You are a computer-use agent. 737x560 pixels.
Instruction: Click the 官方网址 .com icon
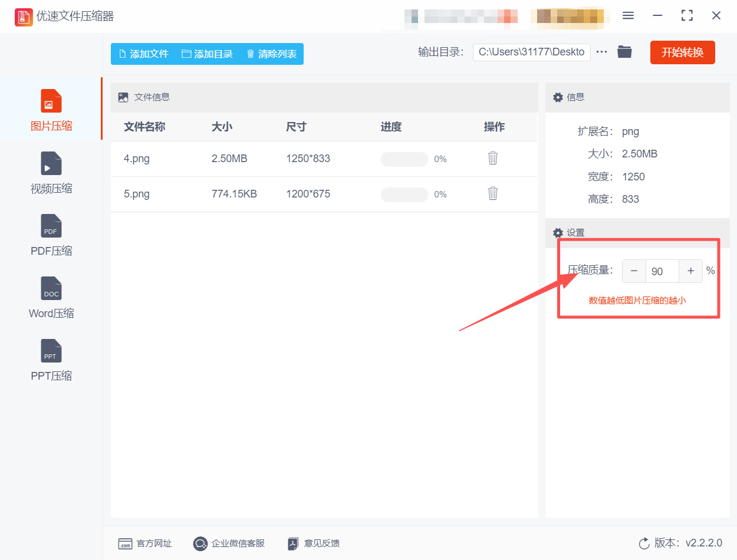pos(125,543)
